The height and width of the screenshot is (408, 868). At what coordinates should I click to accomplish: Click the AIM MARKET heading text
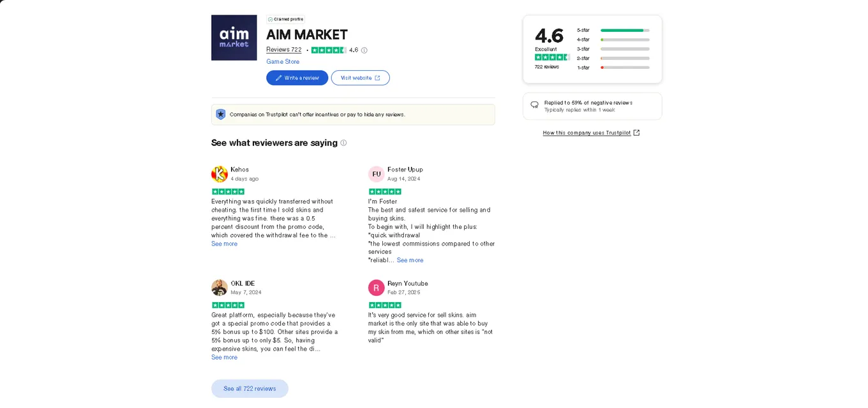[307, 34]
